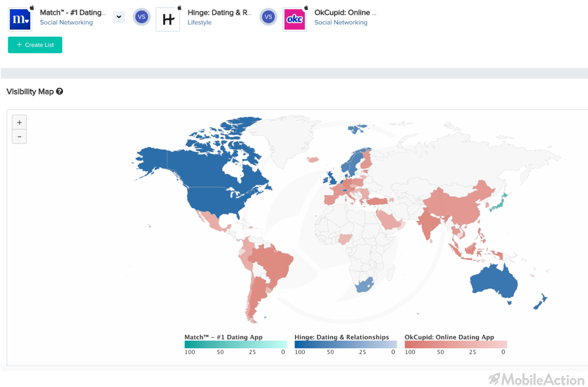Viewport: 588px width, 387px height.
Task: Click the legend label 'Match™ – #1 Dating App'
Action: click(x=223, y=337)
